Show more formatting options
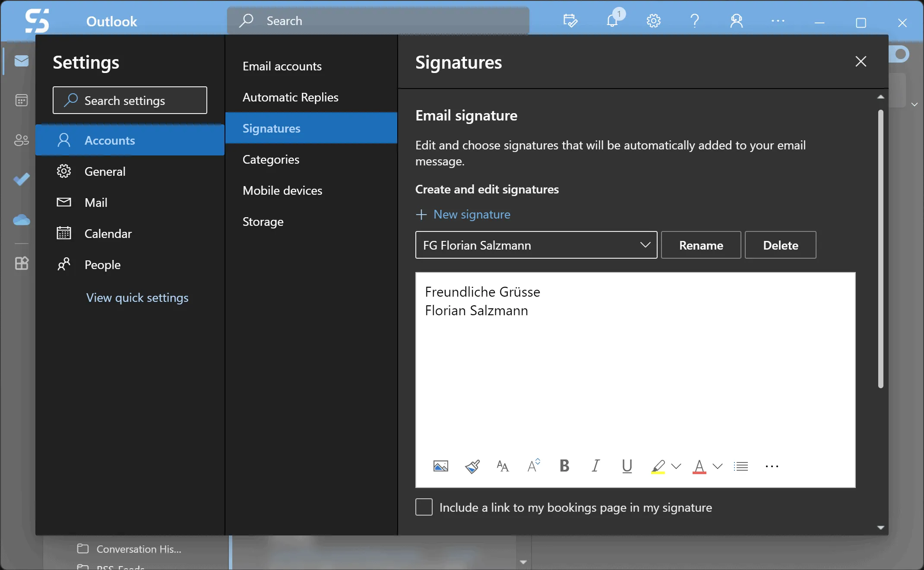 (772, 466)
